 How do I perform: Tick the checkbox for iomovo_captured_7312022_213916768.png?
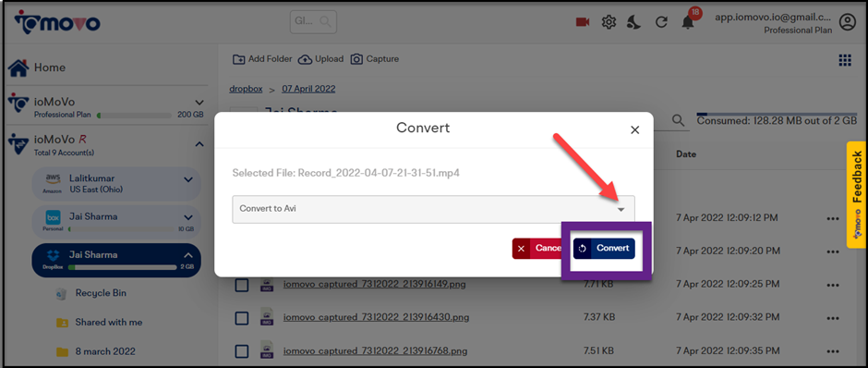(x=242, y=350)
